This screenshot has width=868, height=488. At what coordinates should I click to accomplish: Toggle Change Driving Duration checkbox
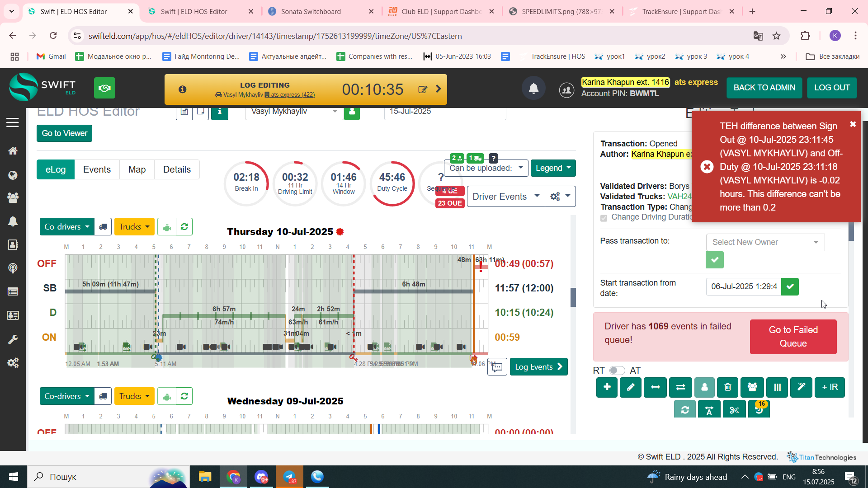click(x=604, y=218)
